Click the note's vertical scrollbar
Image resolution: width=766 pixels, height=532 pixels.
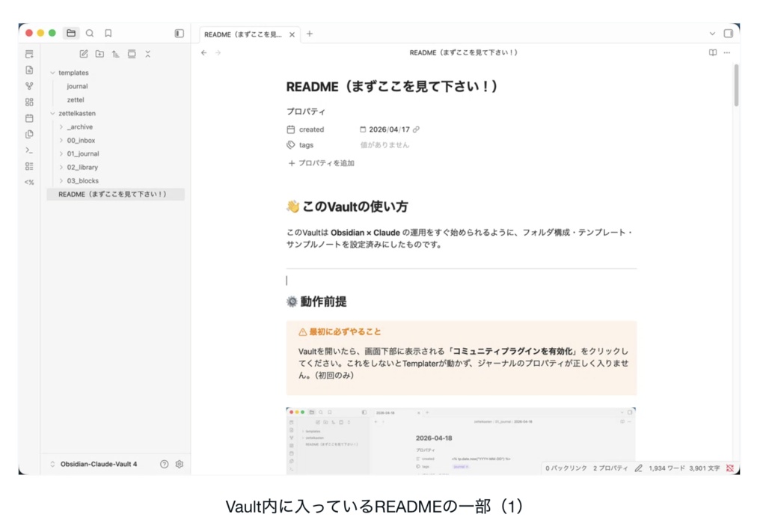point(736,85)
